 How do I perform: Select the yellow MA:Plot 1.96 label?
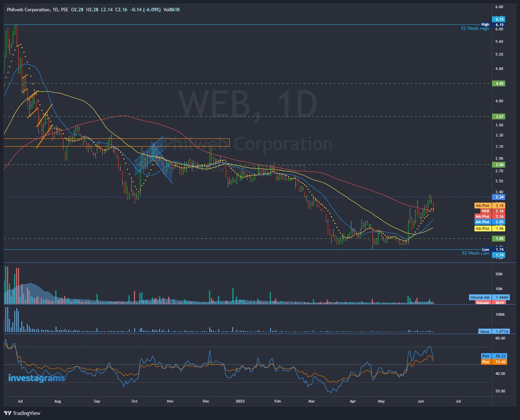[489, 229]
